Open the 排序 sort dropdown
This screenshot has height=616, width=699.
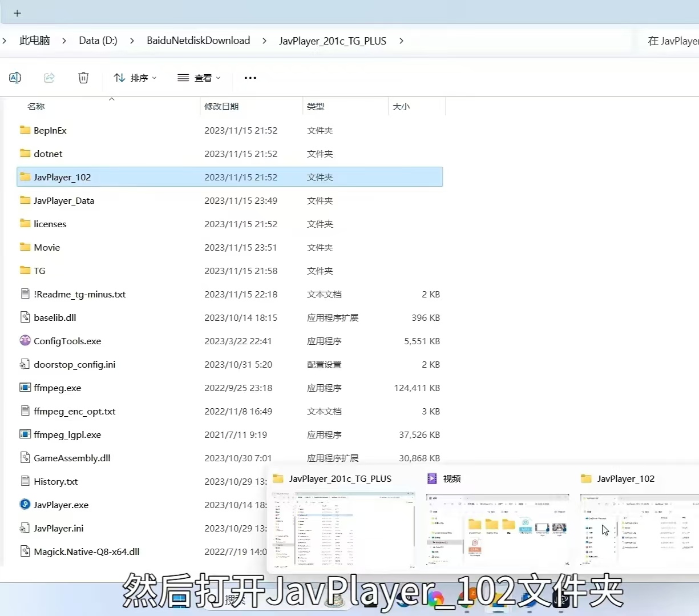135,78
